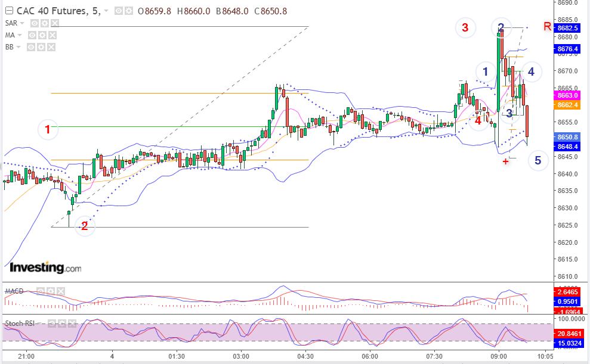The width and height of the screenshot is (590, 364).
Task: Expand the BB indicator dropdown
Action: coord(18,47)
